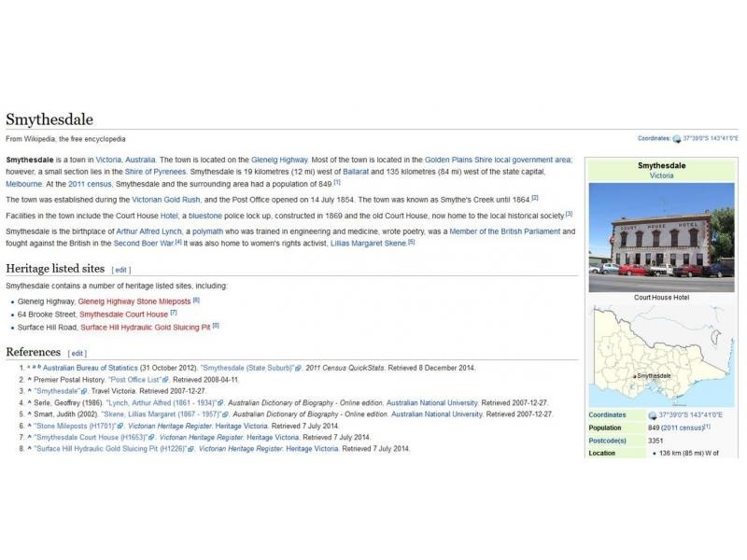Screen dimensions: 747x560
Task: Edit the Heritage listed sites section
Action: (x=121, y=270)
